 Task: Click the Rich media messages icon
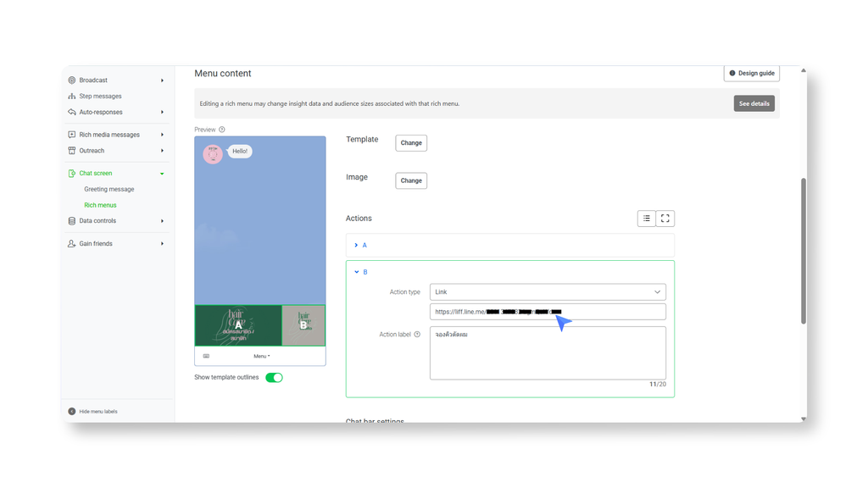(x=72, y=135)
